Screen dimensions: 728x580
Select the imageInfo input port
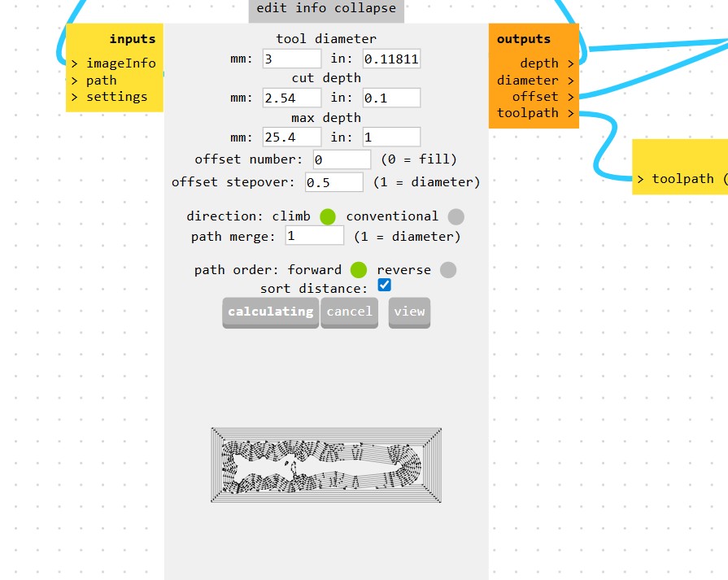[x=114, y=63]
